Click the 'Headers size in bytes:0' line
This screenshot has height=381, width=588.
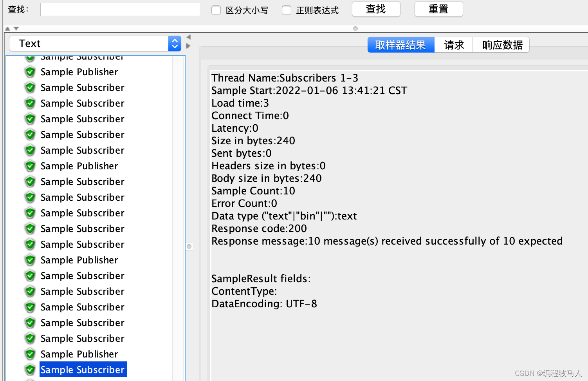pos(269,166)
